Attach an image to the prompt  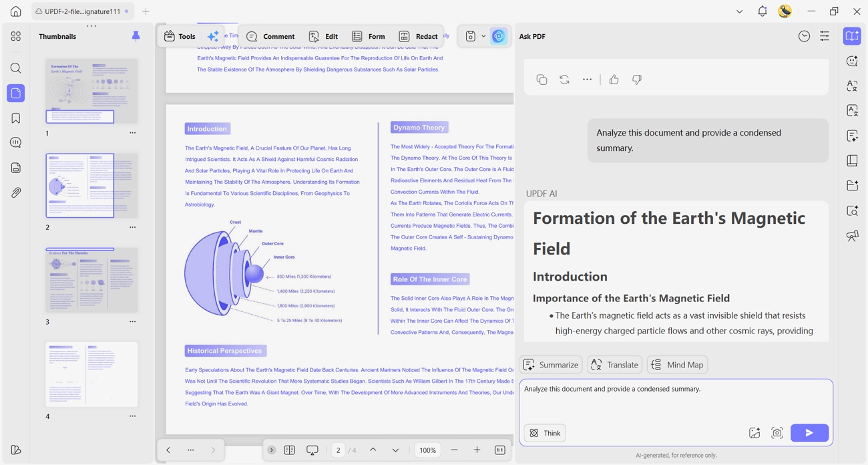(x=754, y=433)
